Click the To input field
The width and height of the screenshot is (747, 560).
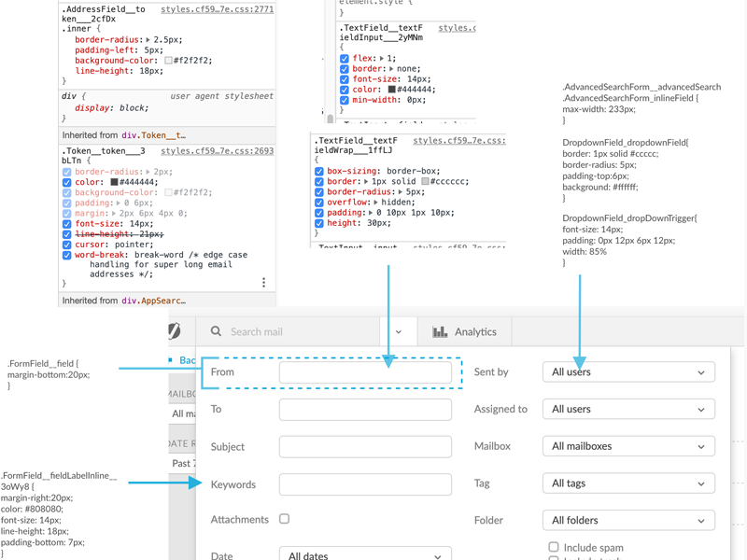coord(365,410)
